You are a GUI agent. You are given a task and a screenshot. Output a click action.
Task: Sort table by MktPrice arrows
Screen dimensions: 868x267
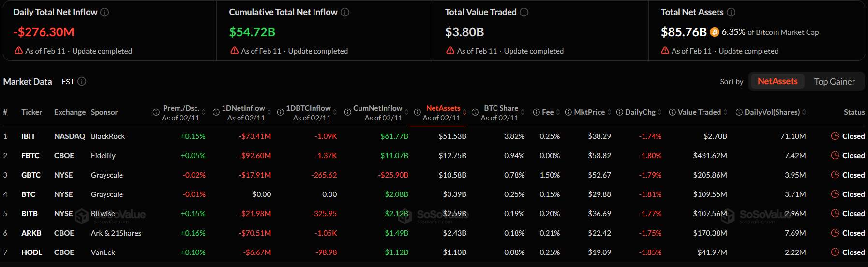click(609, 112)
